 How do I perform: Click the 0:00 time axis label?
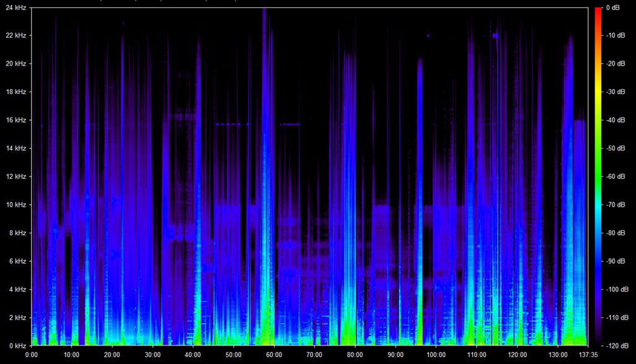tap(31, 355)
